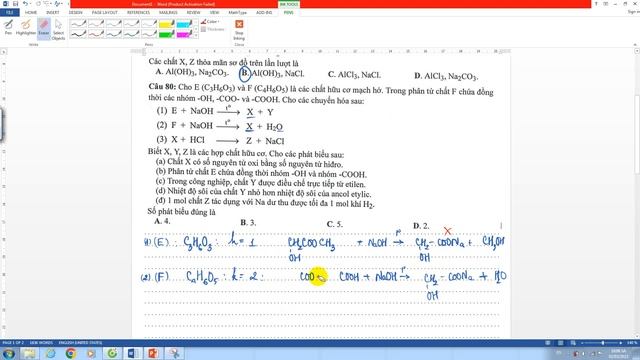This screenshot has height=360, width=640.
Task: Switch to the HOME ribbon tab
Action: point(31,13)
